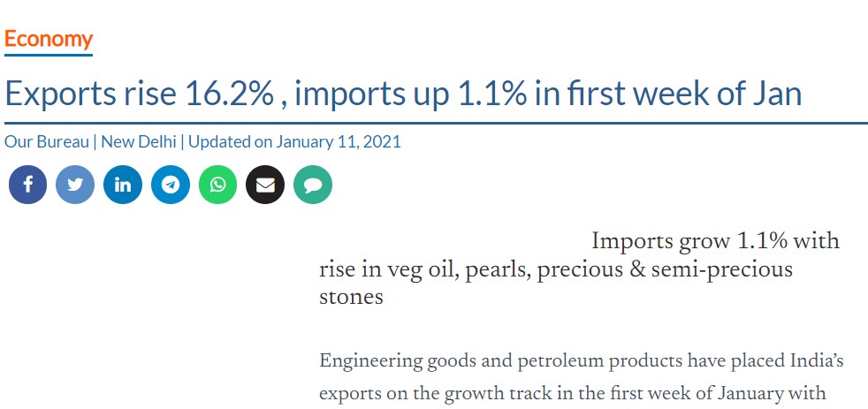Click the word 'pearls' in the subheading
The height and width of the screenshot is (409, 868).
tap(493, 269)
